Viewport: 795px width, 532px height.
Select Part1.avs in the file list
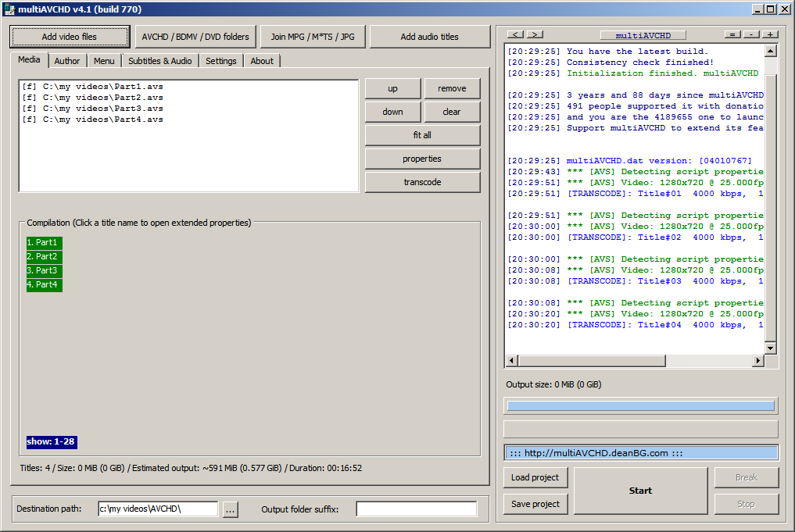(92, 87)
